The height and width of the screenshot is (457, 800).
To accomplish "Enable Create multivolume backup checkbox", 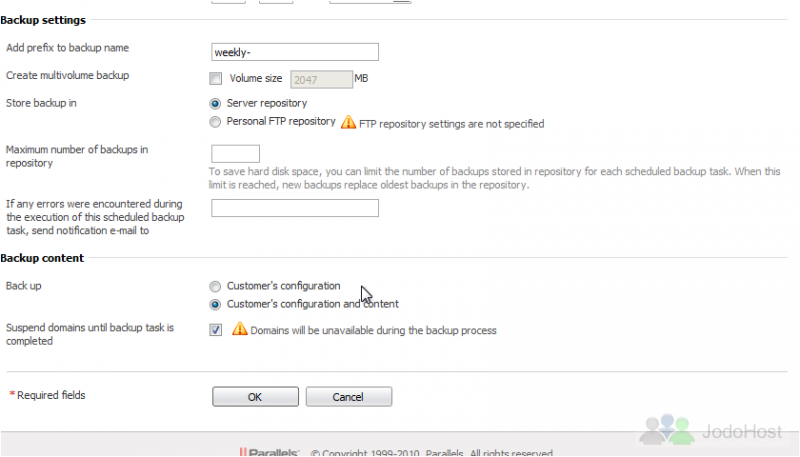I will (216, 79).
